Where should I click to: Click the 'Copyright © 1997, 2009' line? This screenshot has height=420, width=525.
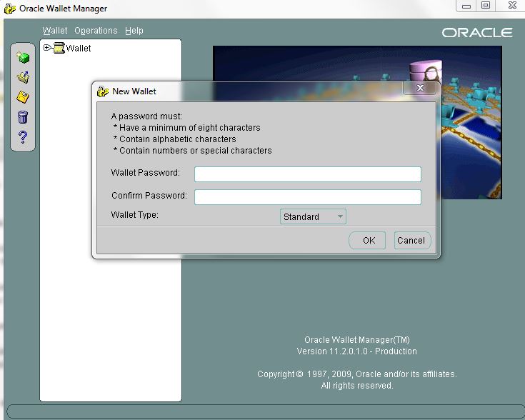tap(357, 374)
